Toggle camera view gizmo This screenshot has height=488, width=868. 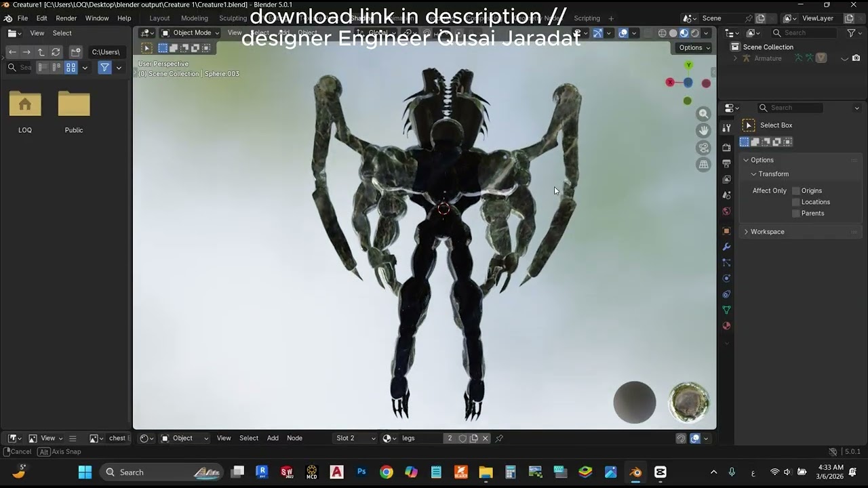coord(704,147)
